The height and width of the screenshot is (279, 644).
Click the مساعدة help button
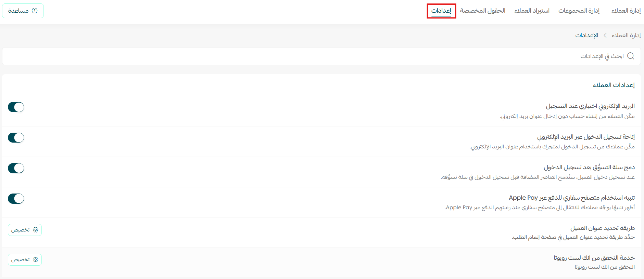[23, 11]
